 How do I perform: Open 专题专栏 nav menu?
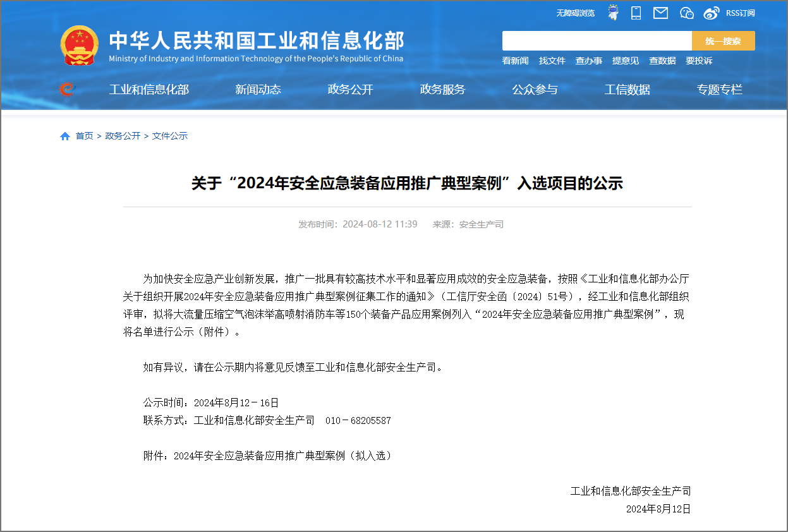pos(719,90)
